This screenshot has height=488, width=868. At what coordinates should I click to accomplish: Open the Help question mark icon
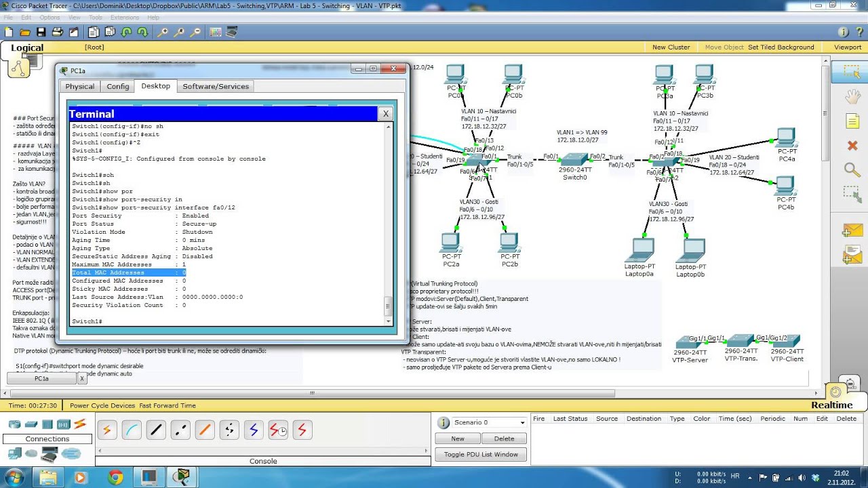tap(860, 32)
